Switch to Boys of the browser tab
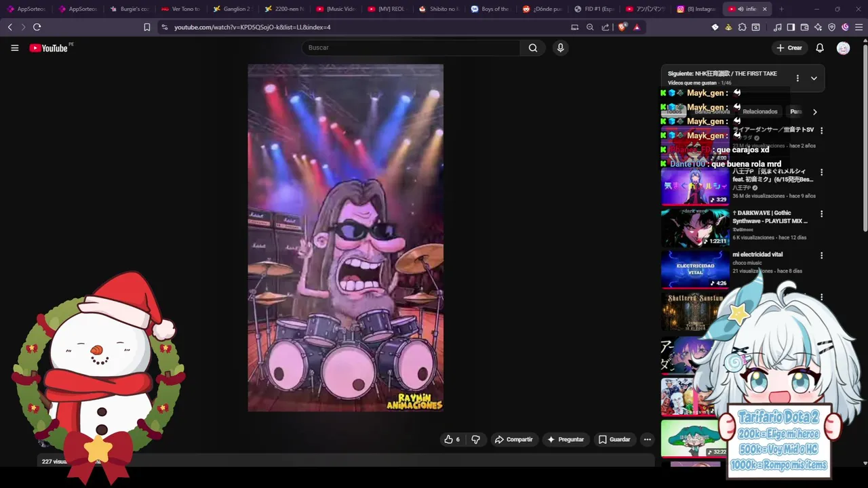 pyautogui.click(x=490, y=9)
